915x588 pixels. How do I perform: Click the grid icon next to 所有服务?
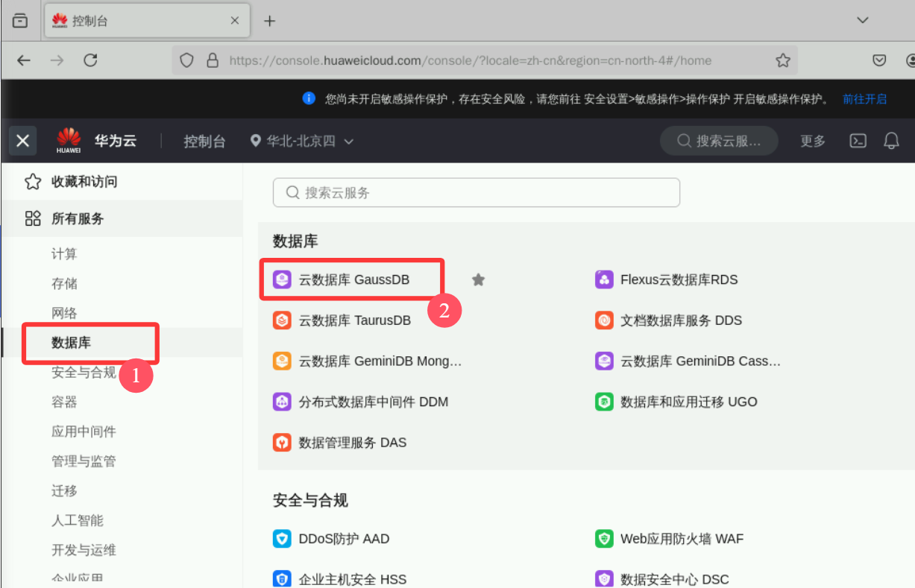point(33,218)
